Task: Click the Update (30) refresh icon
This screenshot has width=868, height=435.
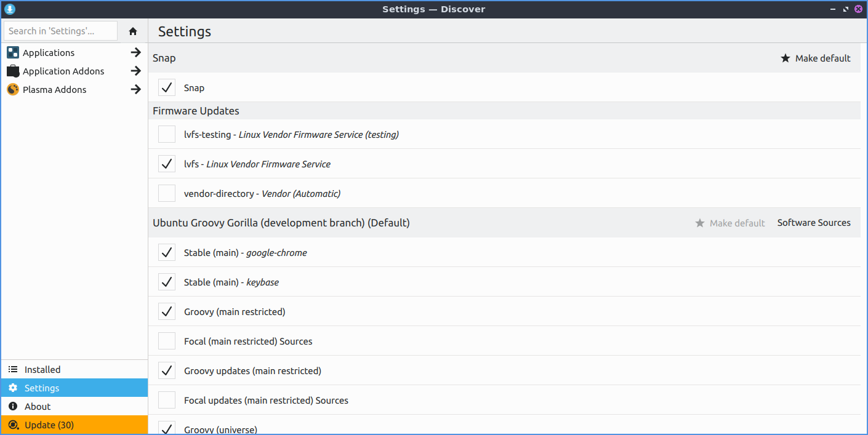Action: [x=13, y=425]
